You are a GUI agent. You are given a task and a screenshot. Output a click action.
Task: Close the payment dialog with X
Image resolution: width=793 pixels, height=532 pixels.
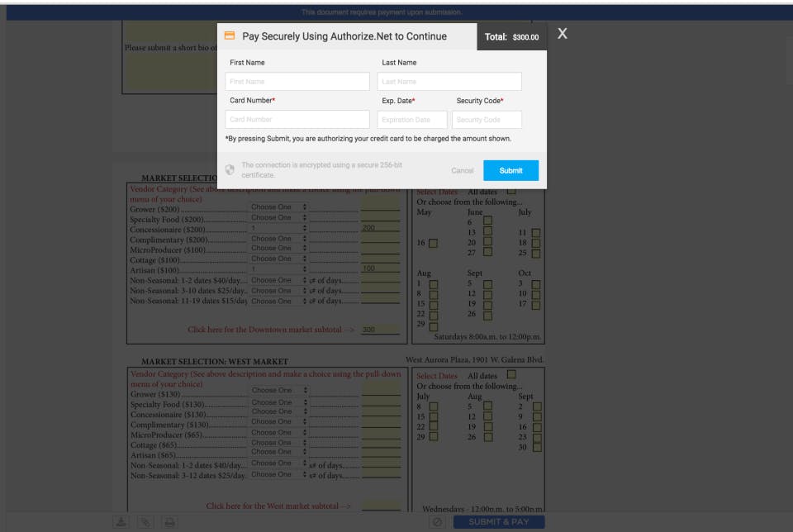click(x=562, y=34)
